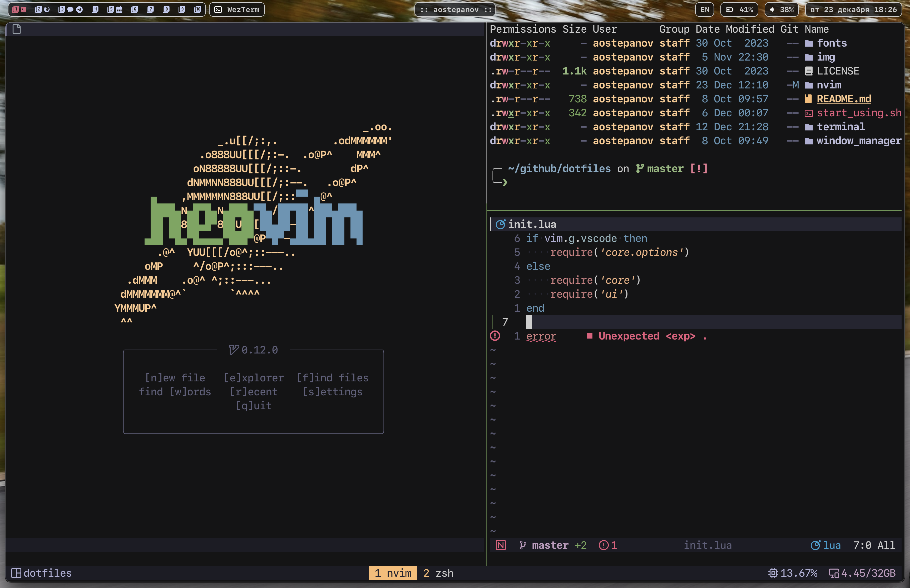Viewport: 910px width, 588px height.
Task: Select the '1 nvim' tab
Action: (x=393, y=573)
